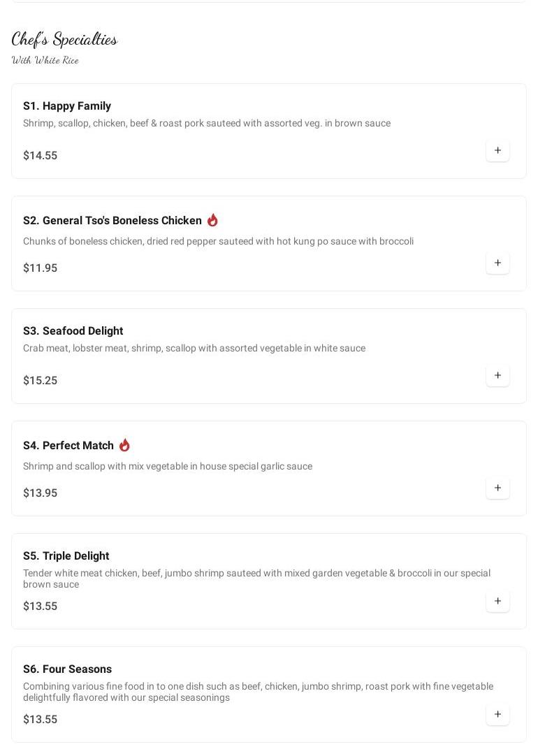Viewport: 538px width, 756px height.
Task: Select S3. Seafood Delight title
Action: coord(73,331)
